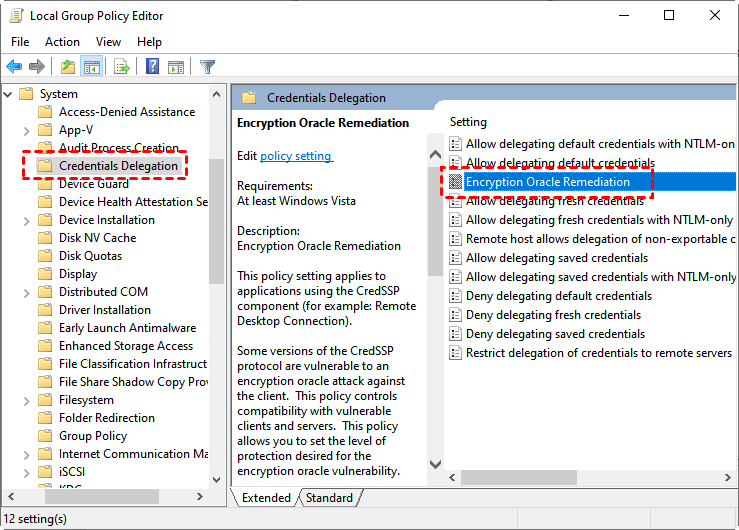Open the View menu
The height and width of the screenshot is (530, 739).
108,42
